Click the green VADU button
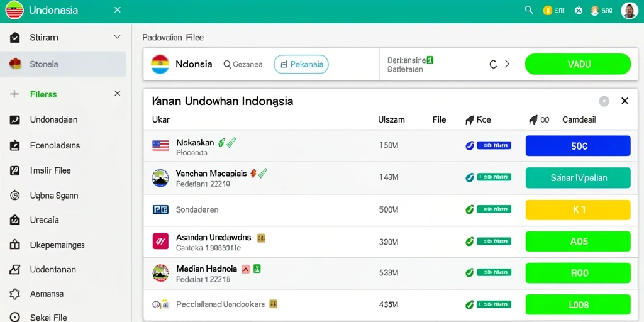This screenshot has height=322, width=644. [578, 64]
